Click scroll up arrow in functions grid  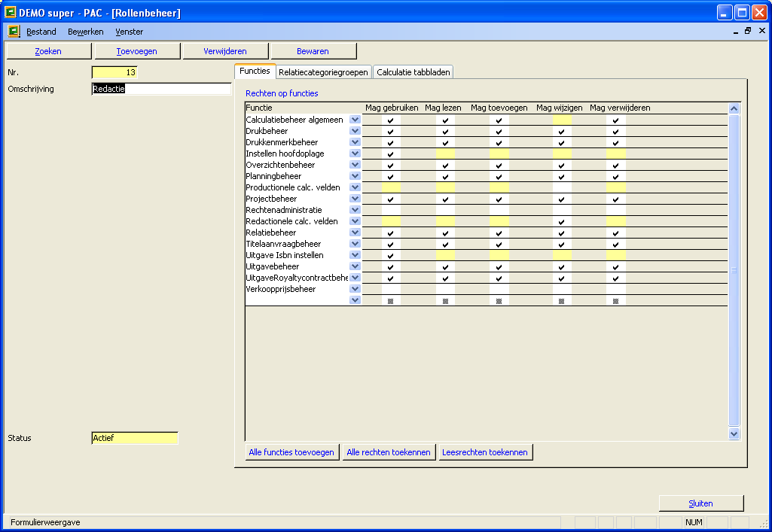734,108
